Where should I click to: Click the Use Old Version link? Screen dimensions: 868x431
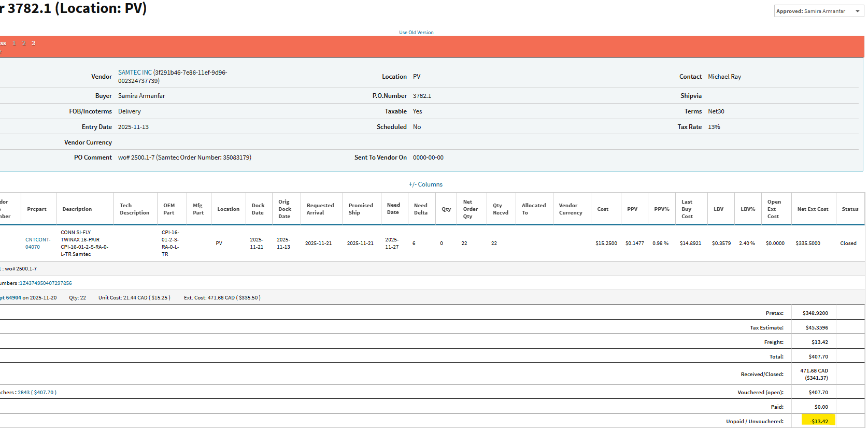tap(416, 33)
